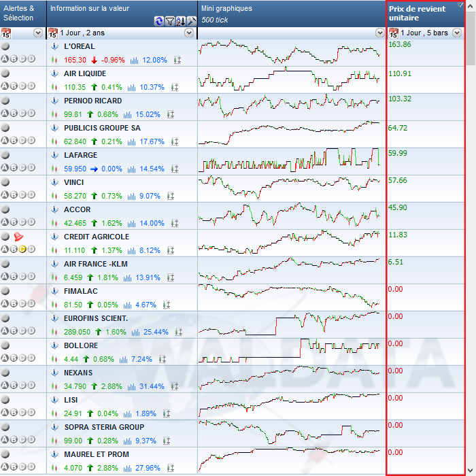Click volatility bars icon for PUBLICIS GROUPE SA
Image resolution: width=476 pixels, height=476 pixels.
(131, 141)
